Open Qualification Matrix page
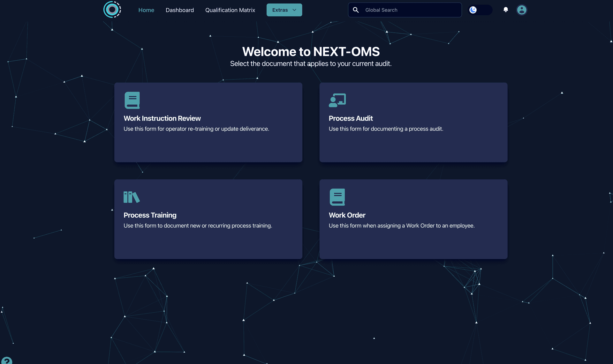 230,10
